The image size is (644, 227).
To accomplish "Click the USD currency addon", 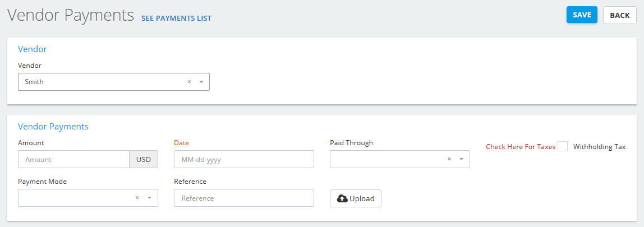I will 144,159.
